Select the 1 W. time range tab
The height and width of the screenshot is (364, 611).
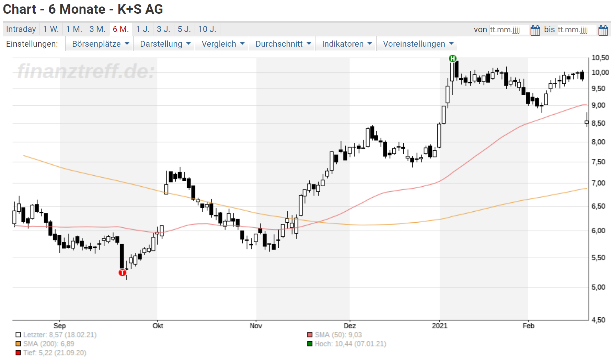pyautogui.click(x=51, y=29)
